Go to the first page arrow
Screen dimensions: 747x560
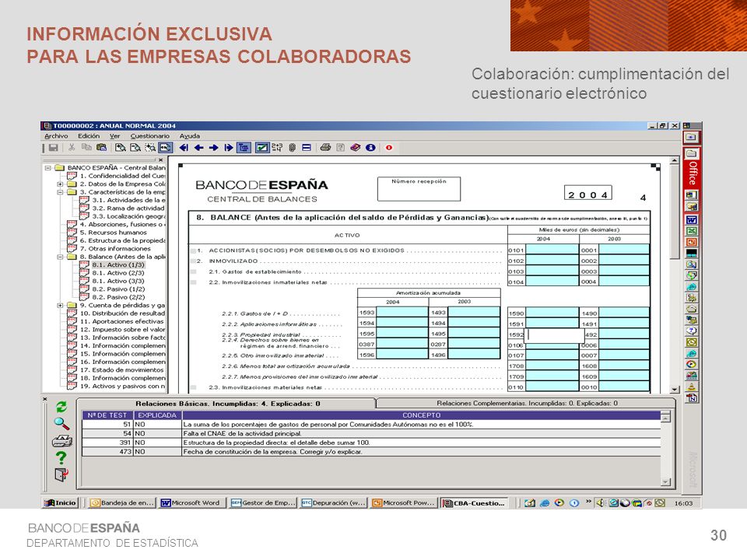[184, 148]
